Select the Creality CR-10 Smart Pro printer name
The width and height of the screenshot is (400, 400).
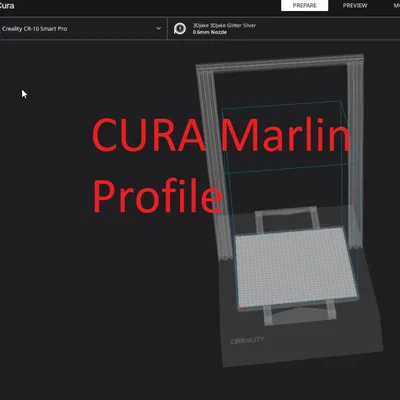(x=35, y=29)
